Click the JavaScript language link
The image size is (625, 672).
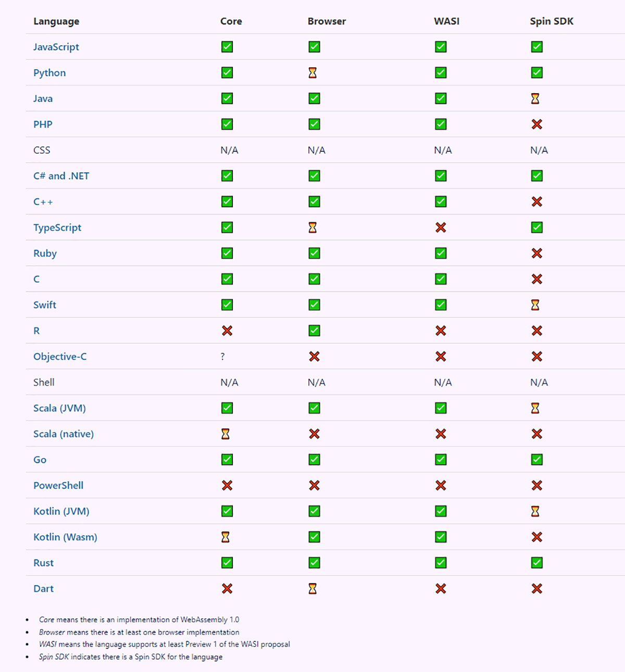(x=56, y=47)
